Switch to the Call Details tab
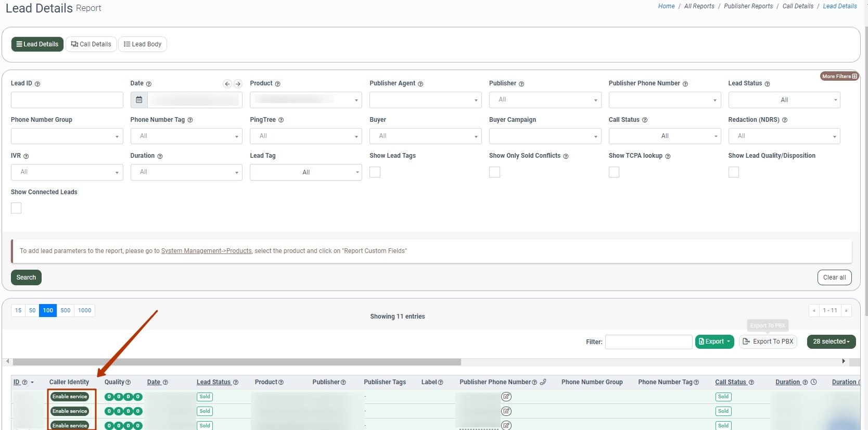 pos(91,44)
